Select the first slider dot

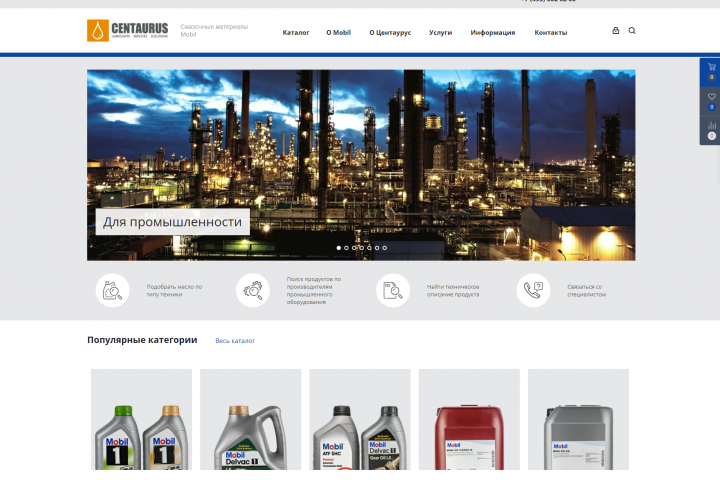click(x=339, y=248)
